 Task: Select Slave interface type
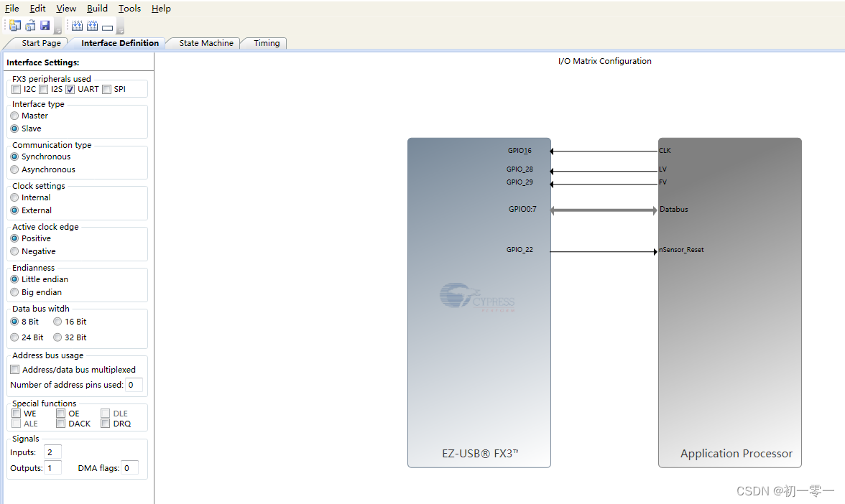pos(14,129)
